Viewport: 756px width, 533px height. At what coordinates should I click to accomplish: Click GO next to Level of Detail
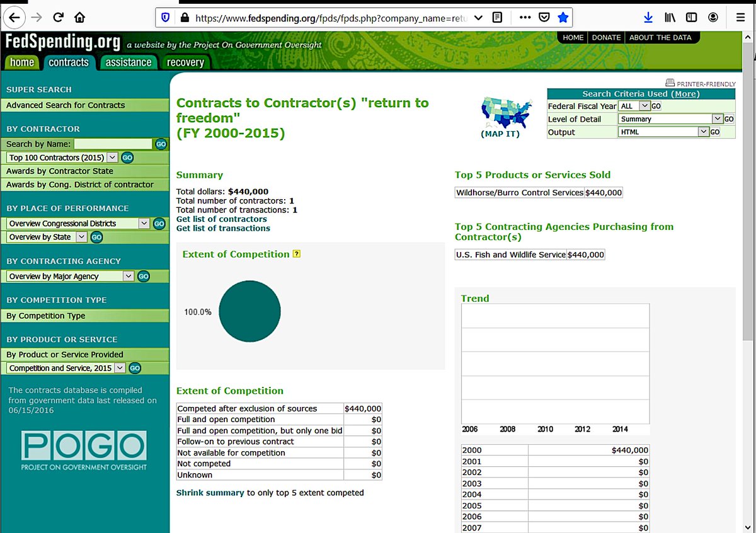coord(729,119)
